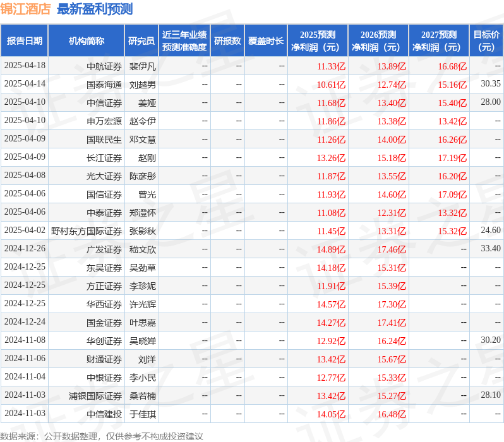Viewport: 504px width, 442px height.
Task: Click the 16.48亿 forecast value
Action: point(392,414)
